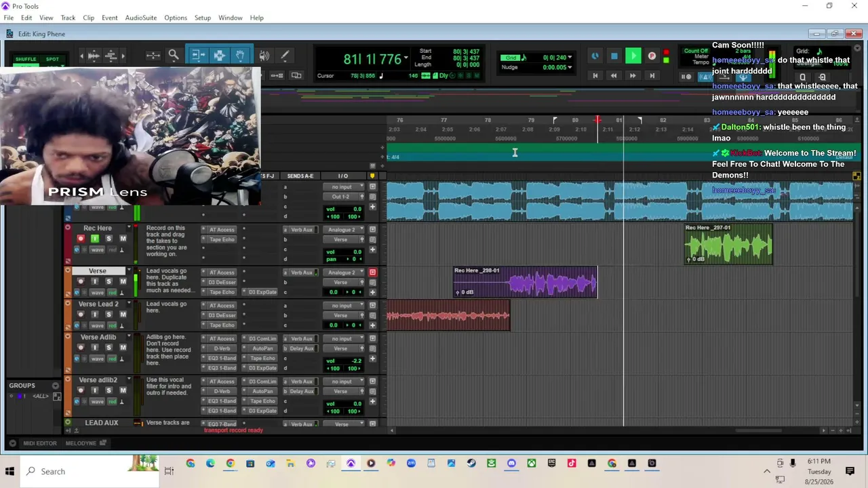Open the File menu
Screen dimensions: 868x488
9,18
